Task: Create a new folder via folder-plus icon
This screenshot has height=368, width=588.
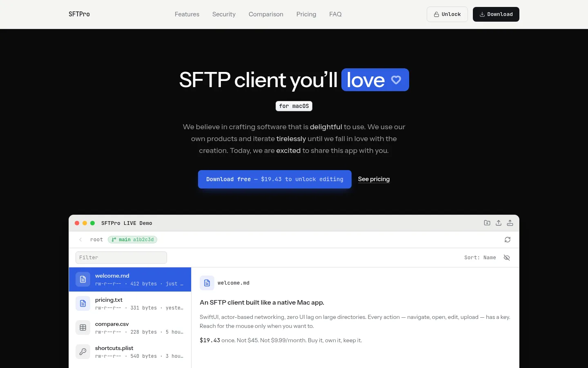Action: pos(487,223)
